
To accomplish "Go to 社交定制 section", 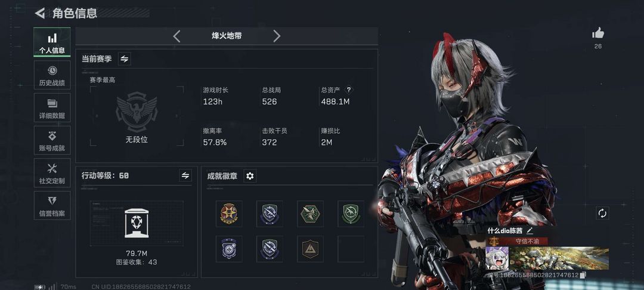I will click(x=52, y=173).
